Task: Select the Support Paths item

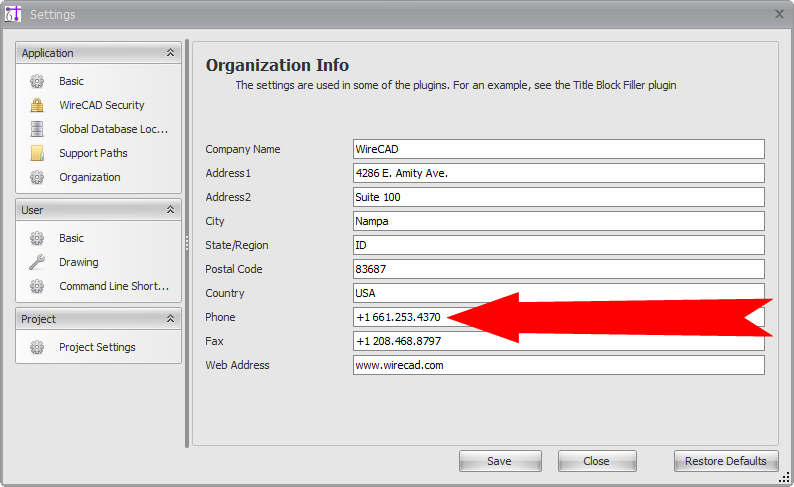Action: pos(93,153)
